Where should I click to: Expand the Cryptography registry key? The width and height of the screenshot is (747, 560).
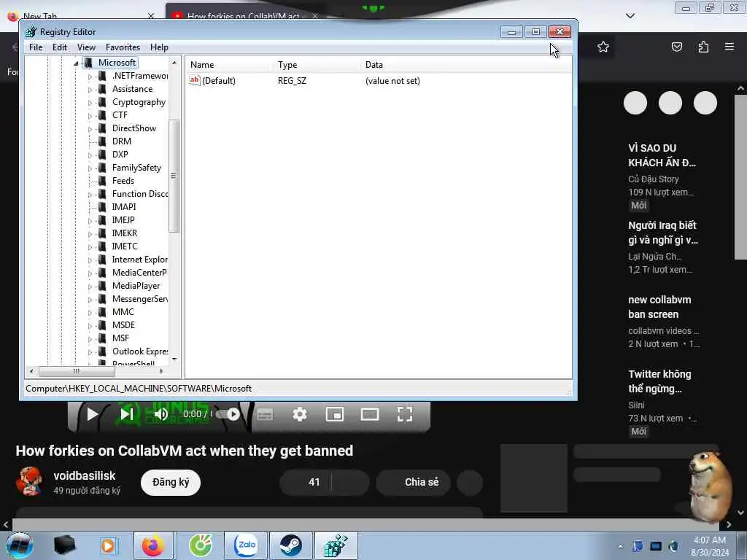tap(90, 102)
